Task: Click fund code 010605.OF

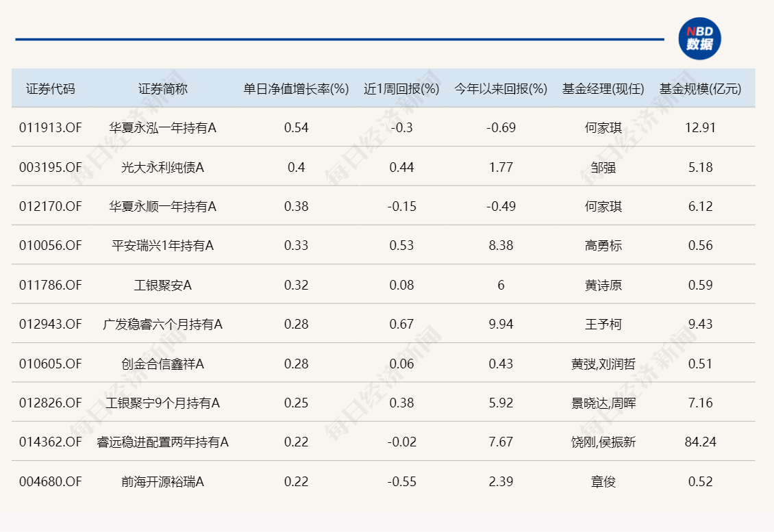Action: tap(51, 364)
